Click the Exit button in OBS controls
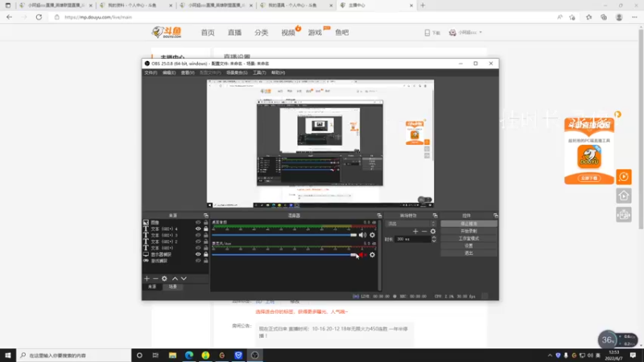This screenshot has width=644, height=362. click(x=469, y=253)
